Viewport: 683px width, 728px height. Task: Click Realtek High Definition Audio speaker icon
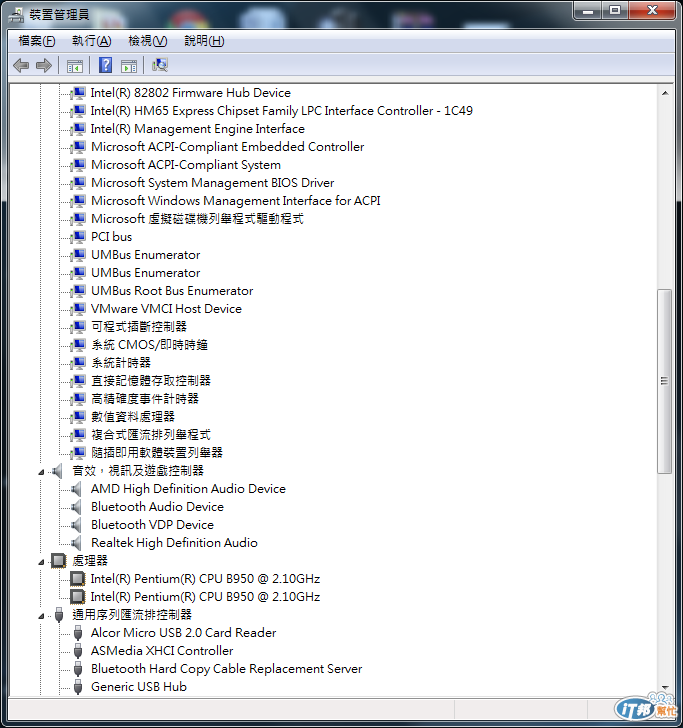tap(77, 543)
